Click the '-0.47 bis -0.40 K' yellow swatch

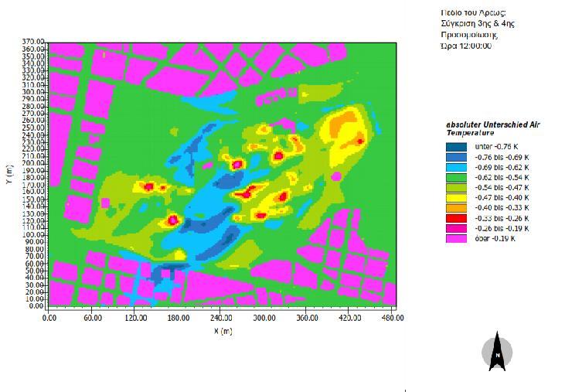click(456, 198)
